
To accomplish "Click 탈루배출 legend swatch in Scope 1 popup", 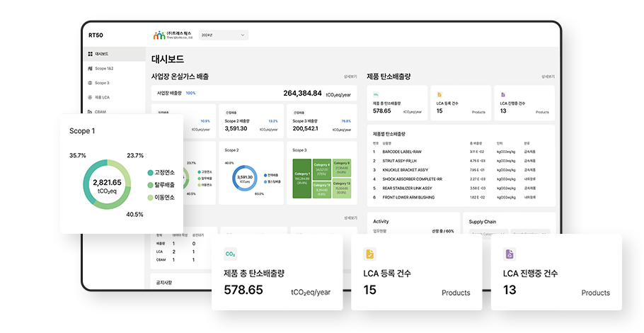I will coord(150,185).
